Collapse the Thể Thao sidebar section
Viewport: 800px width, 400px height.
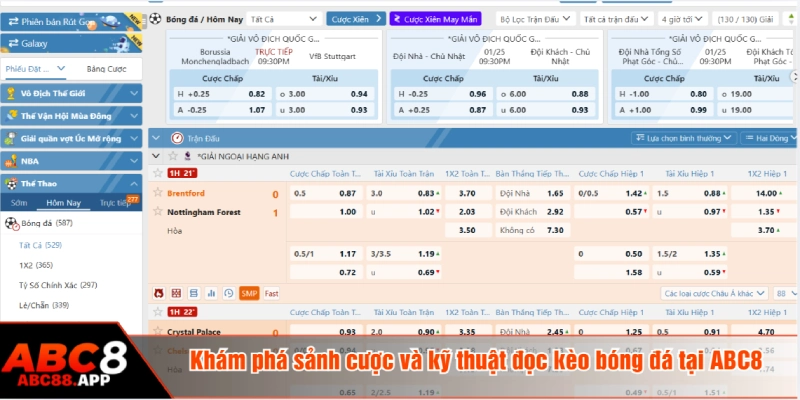[134, 184]
